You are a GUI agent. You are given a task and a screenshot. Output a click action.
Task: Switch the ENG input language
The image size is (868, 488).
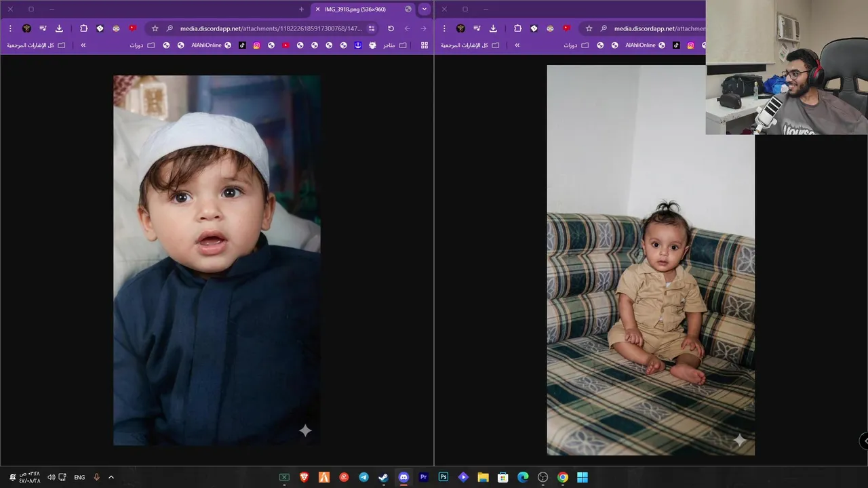(x=79, y=477)
